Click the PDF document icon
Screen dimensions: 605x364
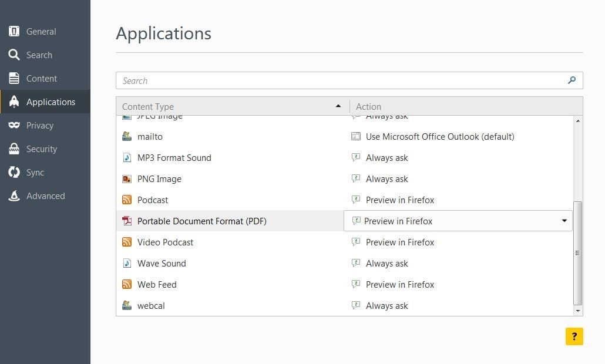[127, 221]
